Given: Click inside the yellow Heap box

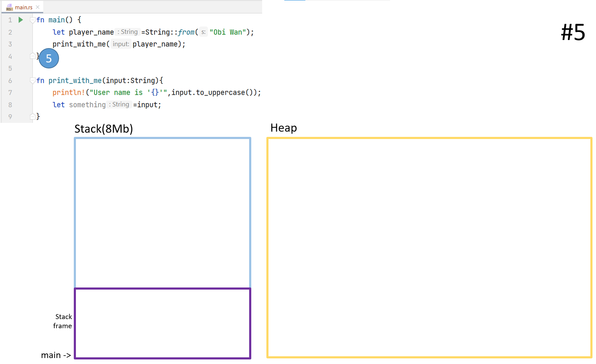Looking at the screenshot, I should point(429,247).
